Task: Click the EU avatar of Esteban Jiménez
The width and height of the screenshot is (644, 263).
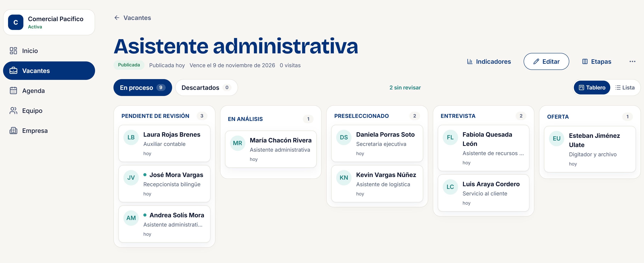Action: click(556, 139)
